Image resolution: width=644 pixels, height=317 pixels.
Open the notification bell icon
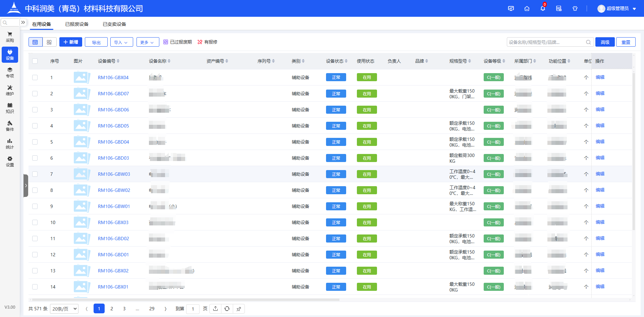[543, 9]
